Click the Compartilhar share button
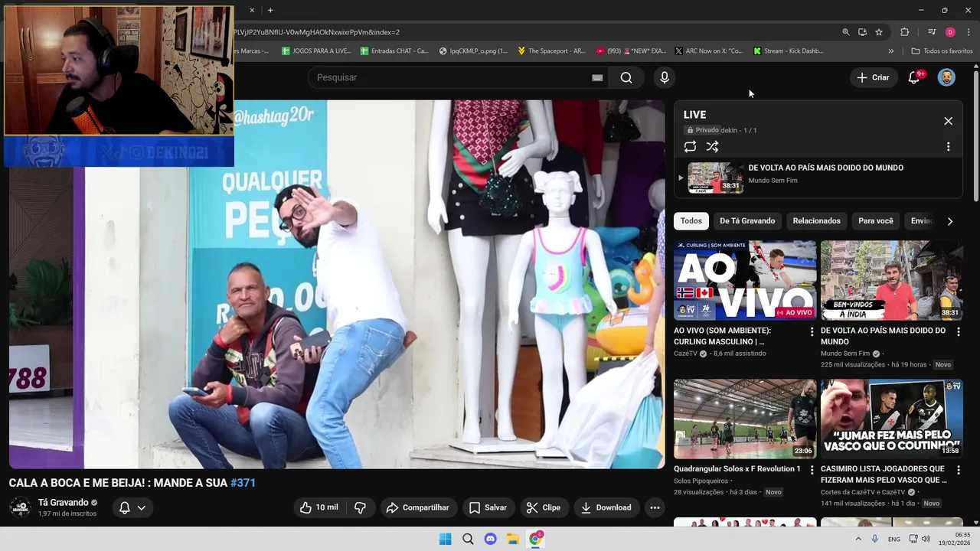Viewport: 980px width, 551px height. 418,507
